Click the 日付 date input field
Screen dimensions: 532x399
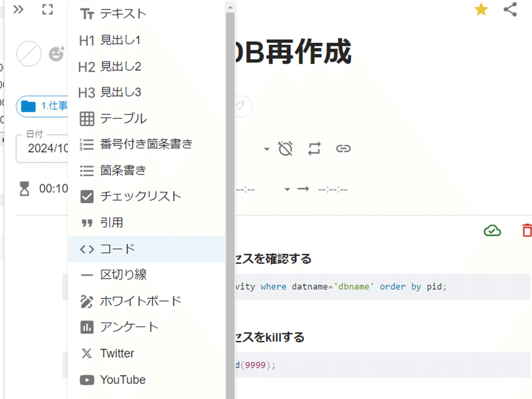pyautogui.click(x=43, y=148)
